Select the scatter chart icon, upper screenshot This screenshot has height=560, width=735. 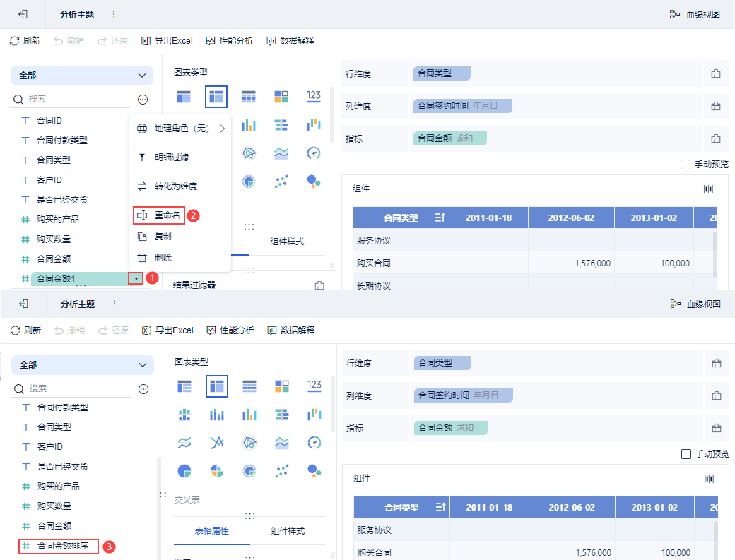pos(281,181)
